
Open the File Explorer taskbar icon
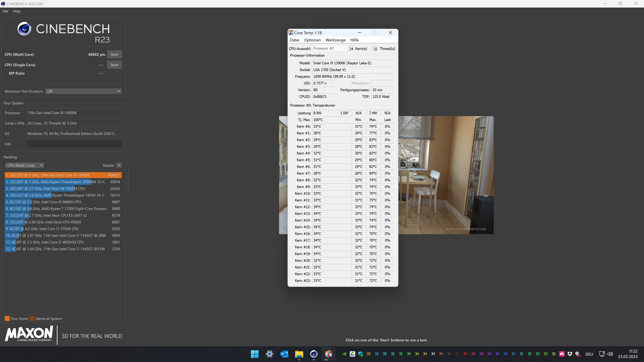point(299,354)
